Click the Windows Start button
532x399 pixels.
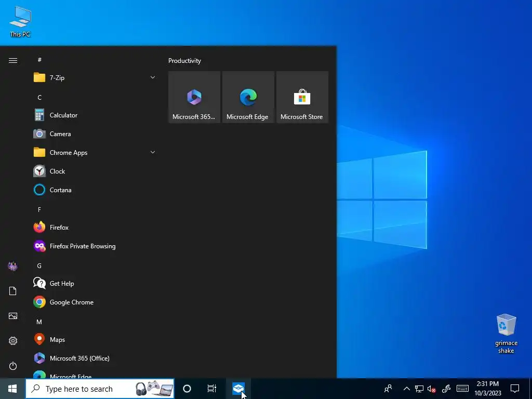click(12, 389)
